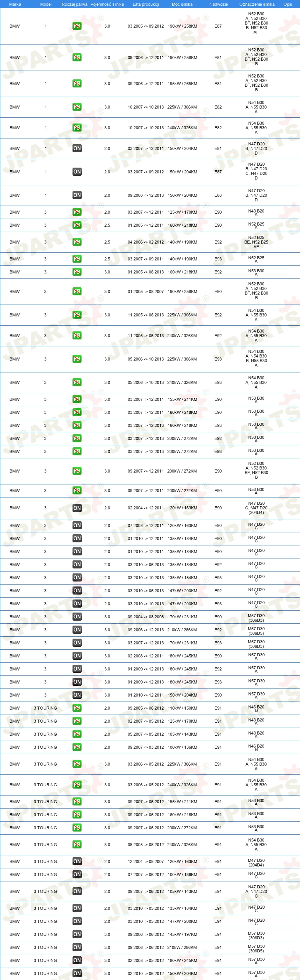This screenshot has width=300, height=980.
Task: Click petrol icon in BMW 3 E93 2.5 140kW/190KM row
Action: [x=77, y=259]
